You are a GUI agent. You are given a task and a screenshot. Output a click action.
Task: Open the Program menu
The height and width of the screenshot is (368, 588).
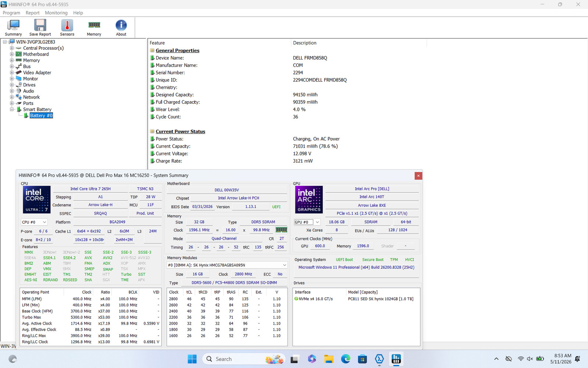[x=11, y=13]
